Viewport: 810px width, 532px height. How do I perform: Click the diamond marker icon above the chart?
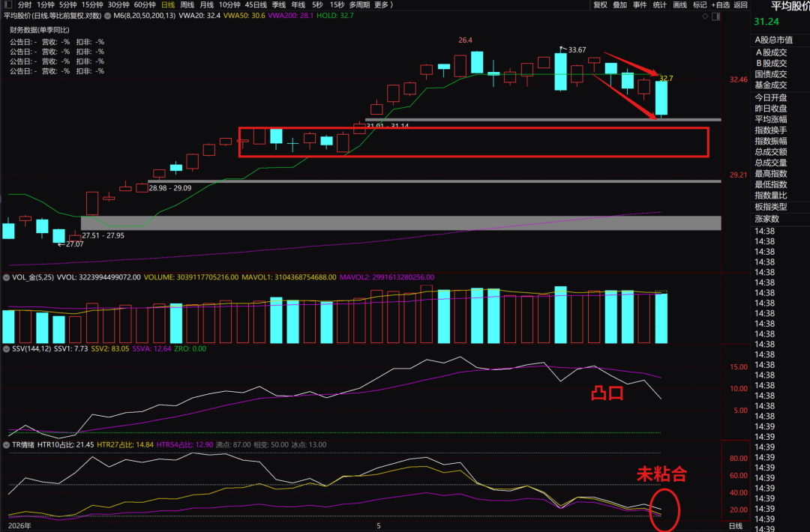tap(705, 16)
